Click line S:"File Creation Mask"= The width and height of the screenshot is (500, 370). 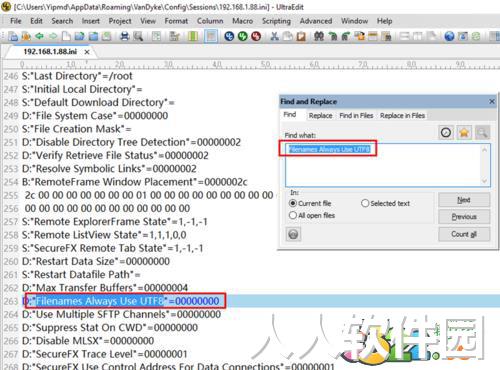77,129
